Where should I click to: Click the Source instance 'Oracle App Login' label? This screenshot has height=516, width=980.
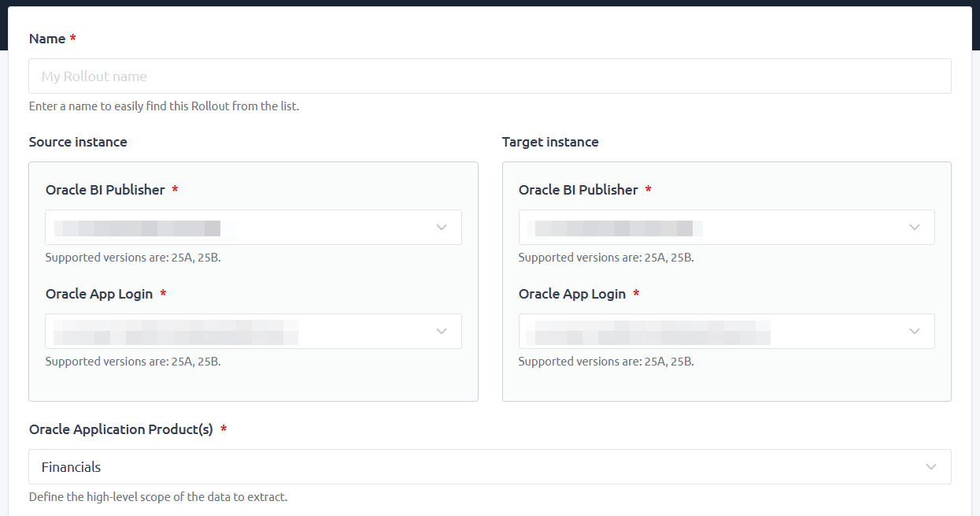(x=99, y=294)
